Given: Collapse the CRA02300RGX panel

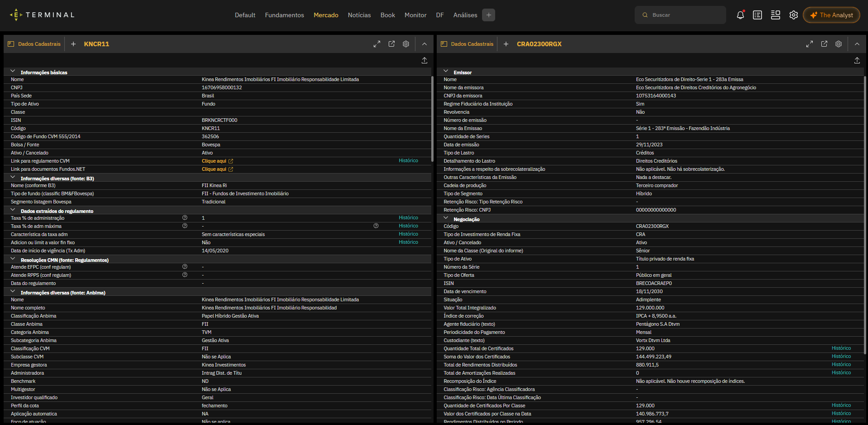Looking at the screenshot, I should click(857, 44).
